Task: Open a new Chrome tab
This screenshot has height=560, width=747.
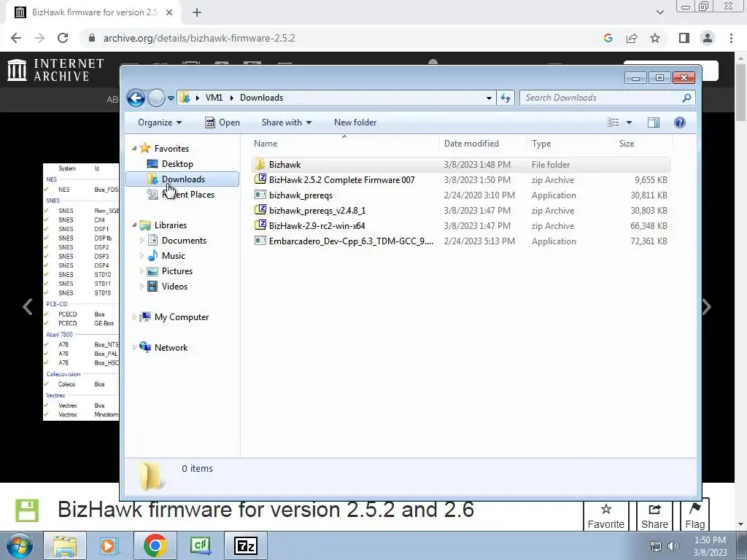Action: [197, 13]
